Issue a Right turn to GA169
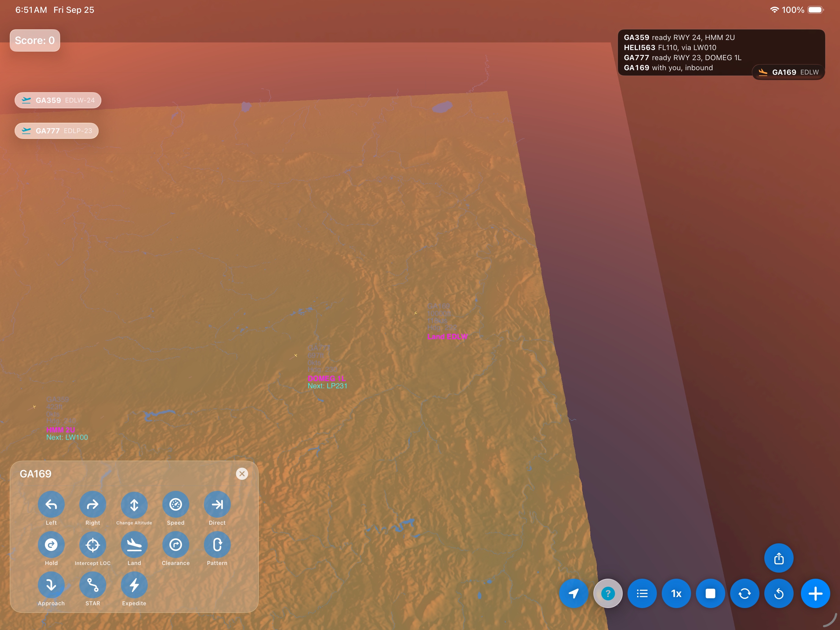This screenshot has height=630, width=840. pos(93,505)
